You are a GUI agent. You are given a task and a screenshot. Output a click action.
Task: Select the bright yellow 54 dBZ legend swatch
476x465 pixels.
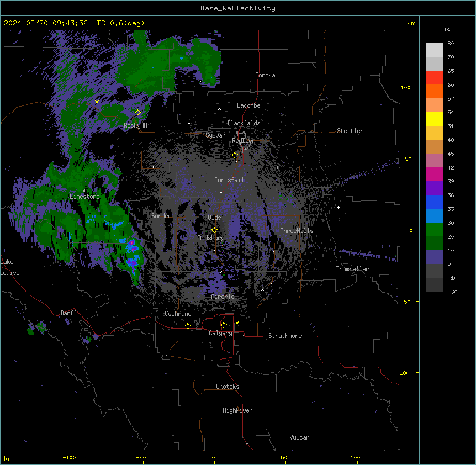pyautogui.click(x=434, y=119)
